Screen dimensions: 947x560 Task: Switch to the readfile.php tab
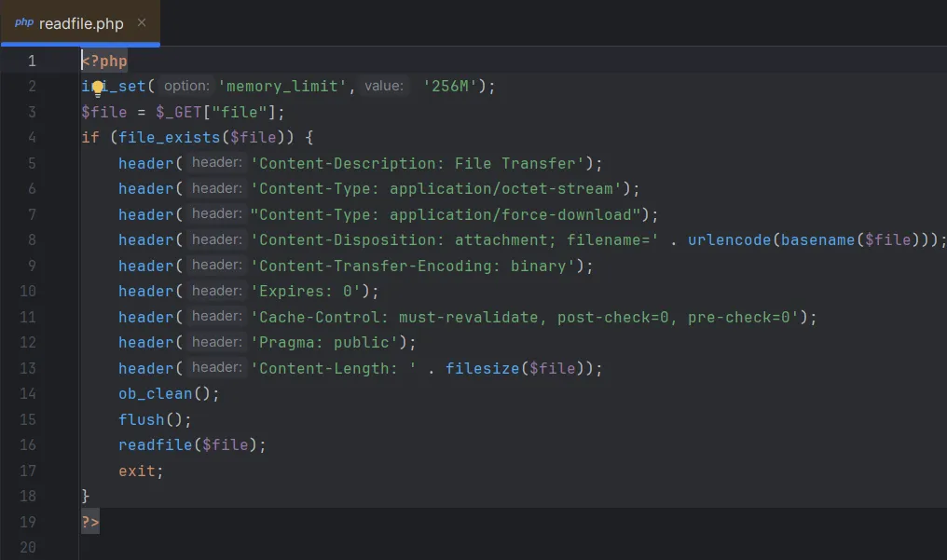[80, 23]
